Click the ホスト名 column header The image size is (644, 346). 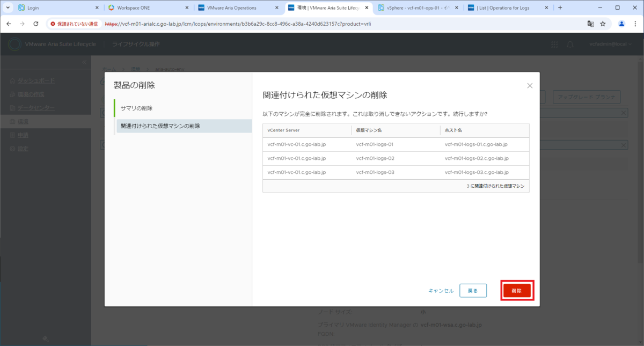[x=485, y=130]
